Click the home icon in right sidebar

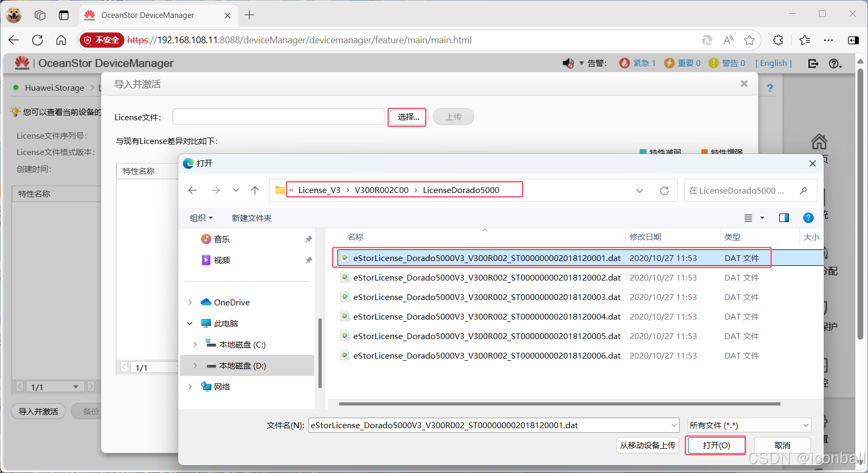(x=819, y=141)
